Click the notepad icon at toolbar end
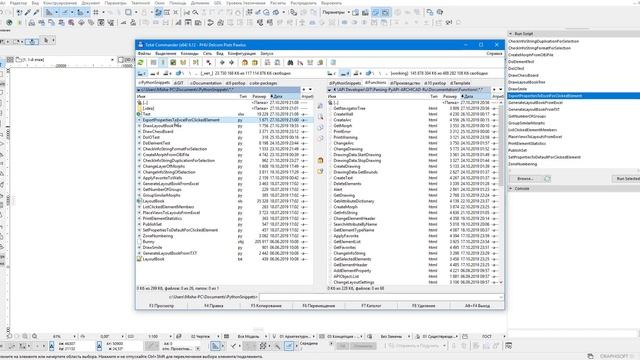The height and width of the screenshot is (360, 640). pos(333,62)
